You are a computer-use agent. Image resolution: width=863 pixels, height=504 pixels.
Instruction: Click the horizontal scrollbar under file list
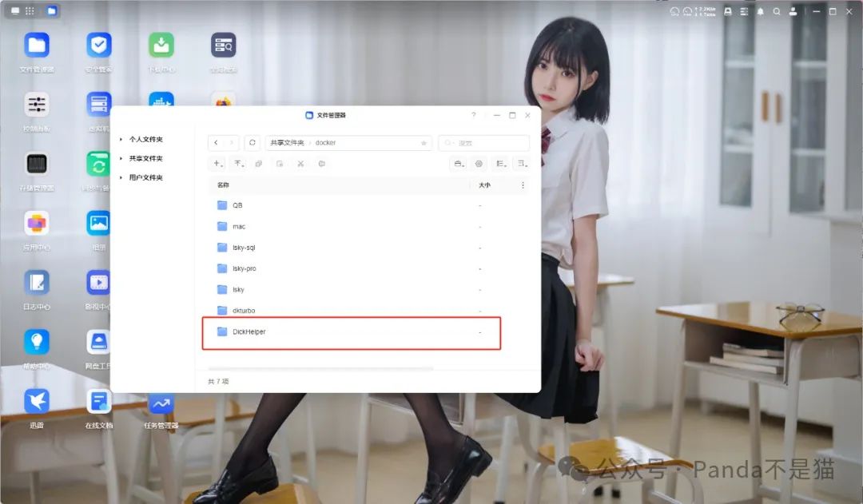[320, 368]
